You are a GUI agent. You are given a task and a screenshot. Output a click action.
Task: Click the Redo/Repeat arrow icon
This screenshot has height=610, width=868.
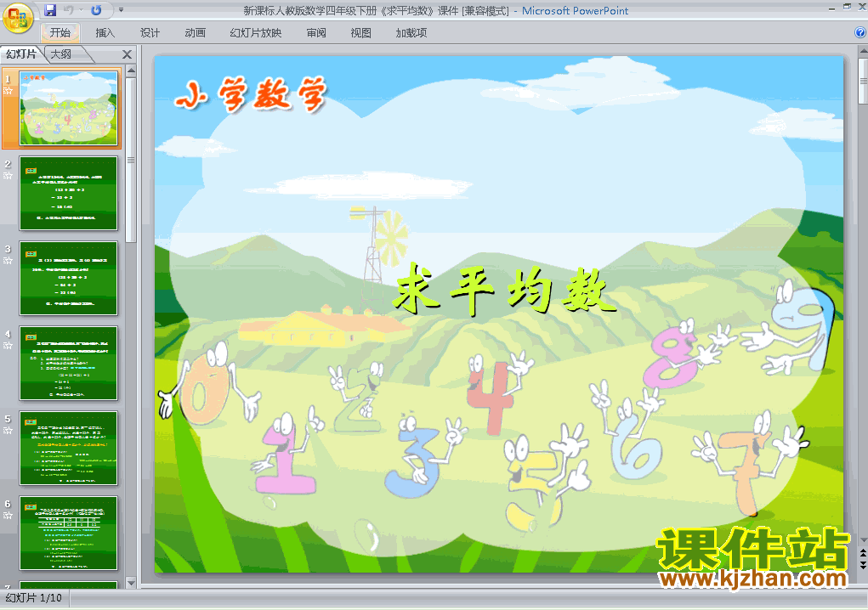(x=96, y=10)
